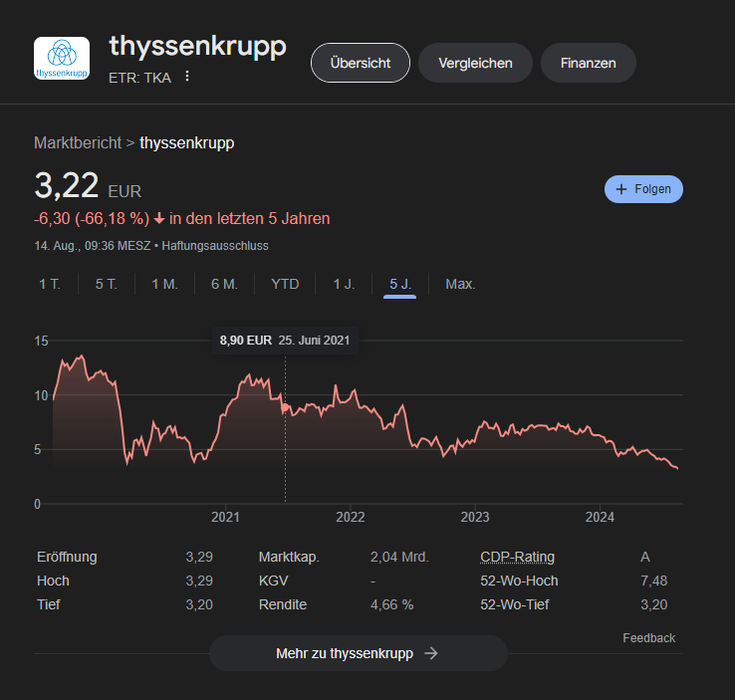Click the Feedback link

pyautogui.click(x=648, y=637)
